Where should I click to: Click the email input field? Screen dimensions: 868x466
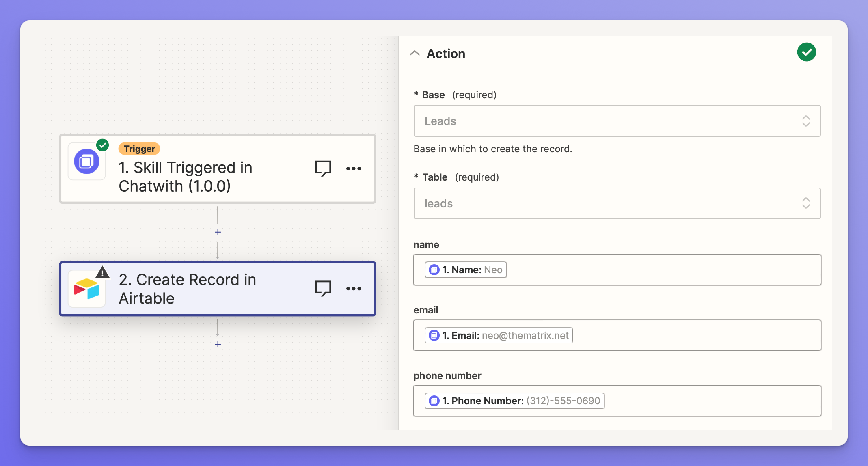click(694, 336)
